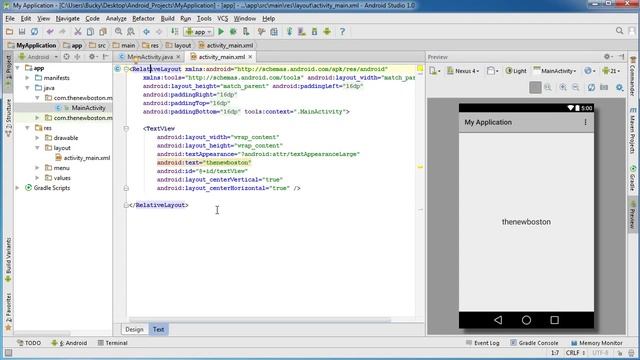This screenshot has width=640, height=360.
Task: Click the Help question mark icon
Action: click(x=342, y=32)
